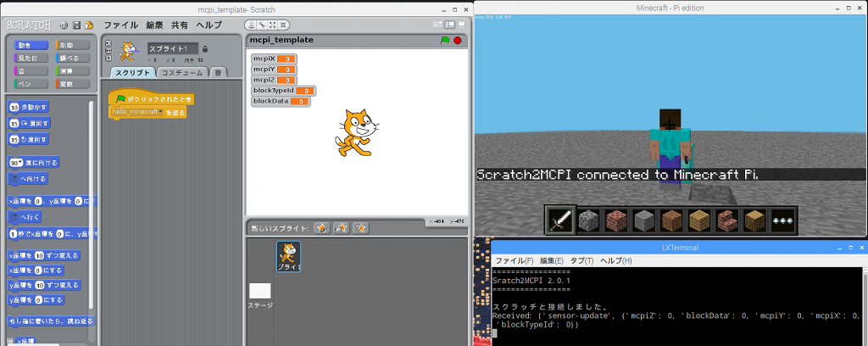Click the share project icon beside save
The height and width of the screenshot is (346, 868).
point(88,25)
